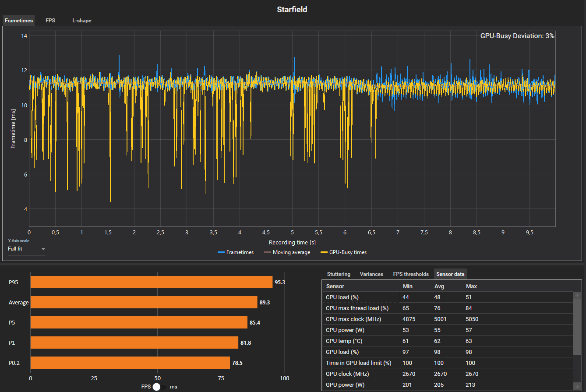
Task: Click the sensor table scrollbar thumb
Action: click(577, 328)
